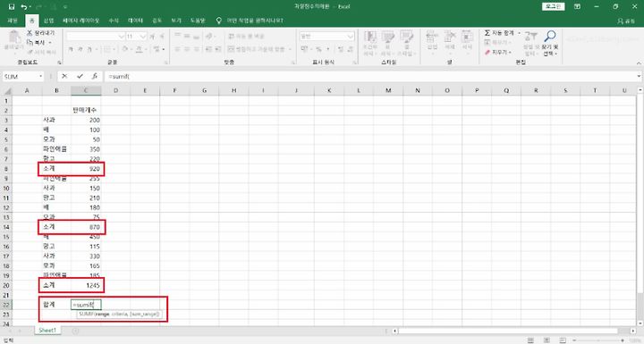Click cell containing 1245

click(86, 285)
